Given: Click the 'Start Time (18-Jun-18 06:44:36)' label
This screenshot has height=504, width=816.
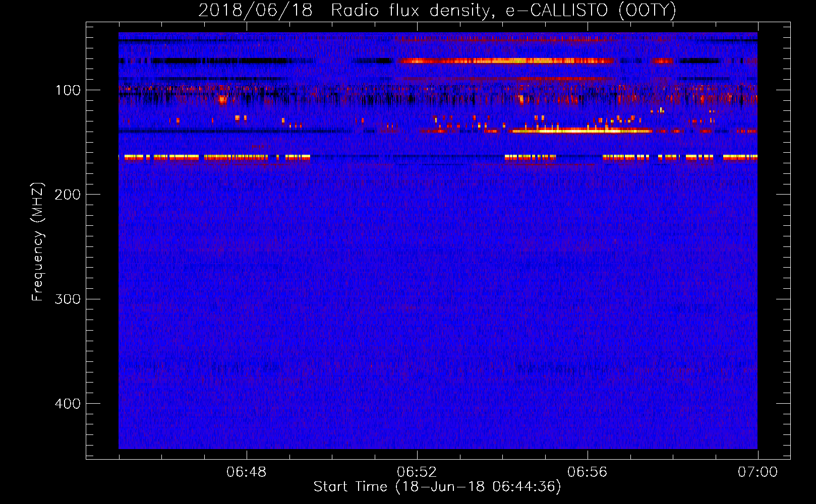Looking at the screenshot, I should (437, 487).
